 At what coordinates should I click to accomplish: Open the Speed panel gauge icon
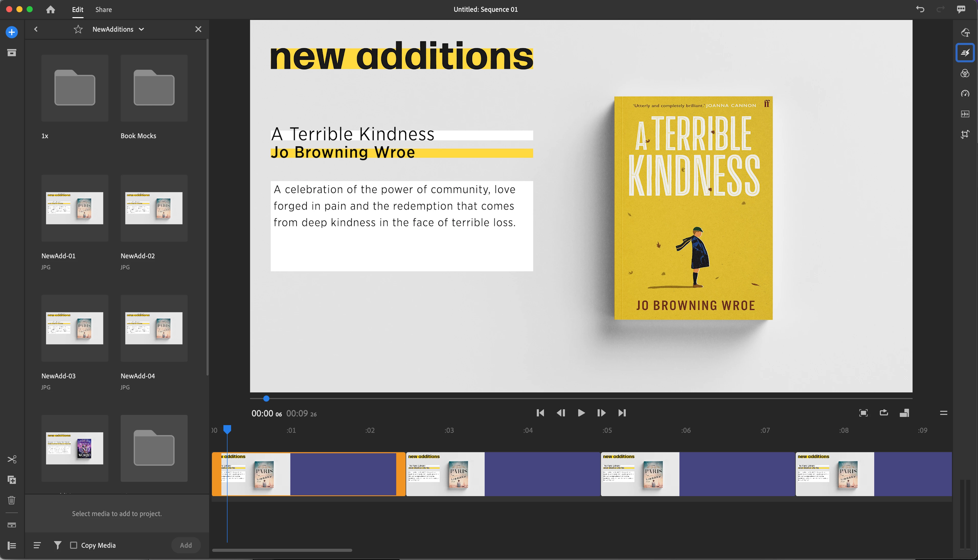tap(964, 94)
